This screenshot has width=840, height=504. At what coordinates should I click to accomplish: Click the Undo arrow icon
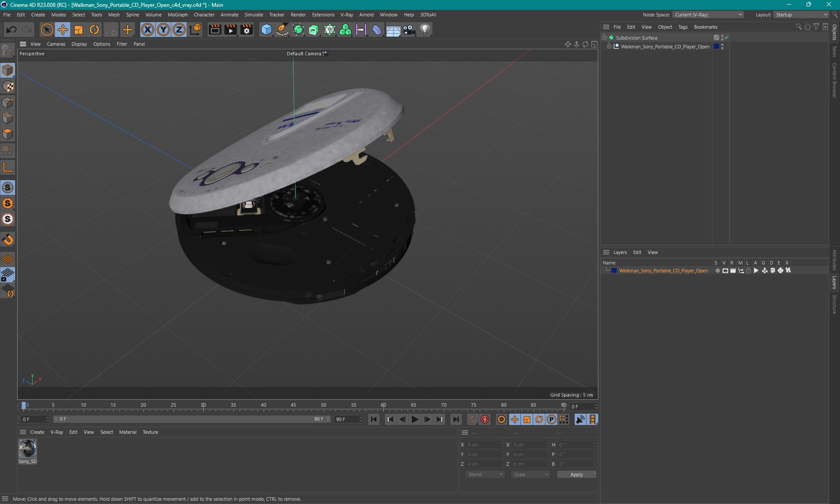pos(11,29)
